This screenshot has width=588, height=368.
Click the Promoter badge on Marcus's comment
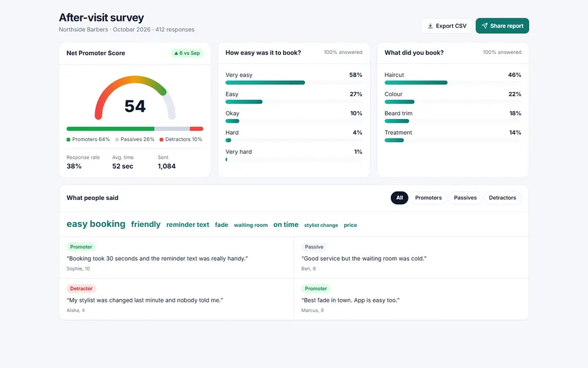316,288
